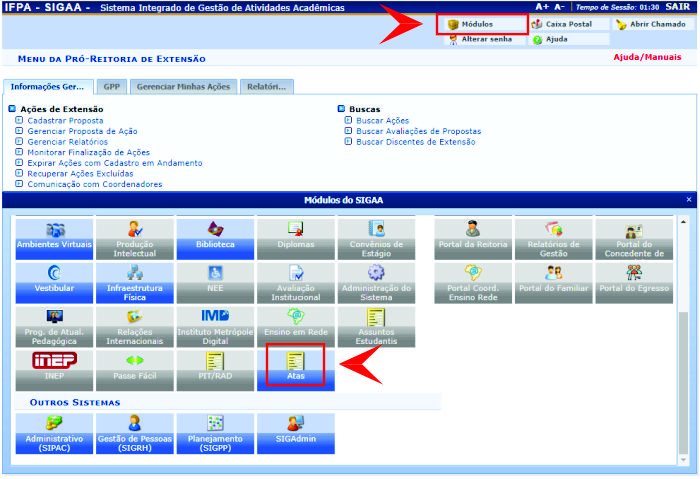Open the INEP module
This screenshot has height=479, width=700.
[x=54, y=371]
